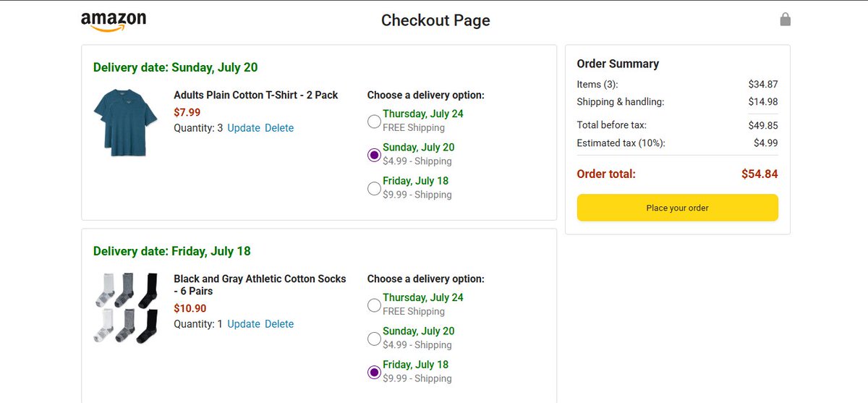Click the Black and Gray Athletic Socks title
Image resolution: width=868 pixels, height=403 pixels.
260,284
